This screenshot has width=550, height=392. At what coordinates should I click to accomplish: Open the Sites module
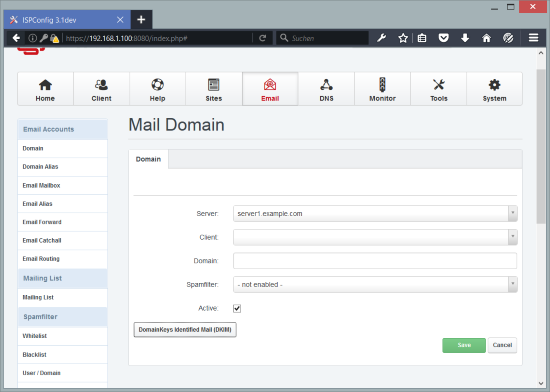coord(214,89)
